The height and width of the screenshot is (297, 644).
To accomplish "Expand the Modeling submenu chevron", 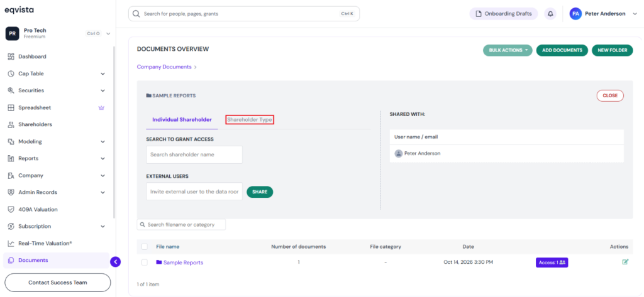I will [x=103, y=141].
